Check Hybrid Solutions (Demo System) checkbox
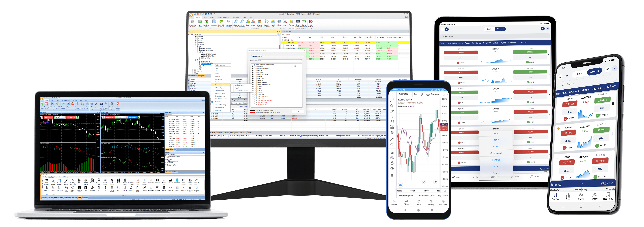This screenshot has width=644, height=227. pos(253,65)
